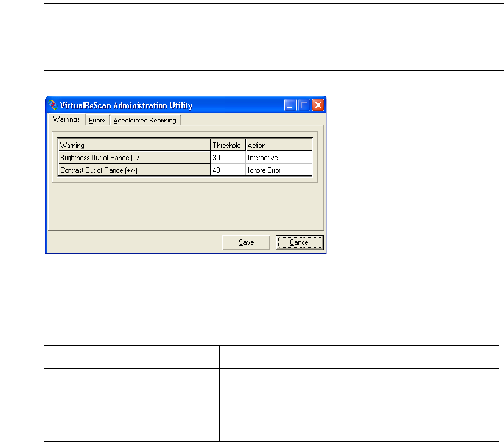
Task: Click the Action column header
Action: (279, 145)
